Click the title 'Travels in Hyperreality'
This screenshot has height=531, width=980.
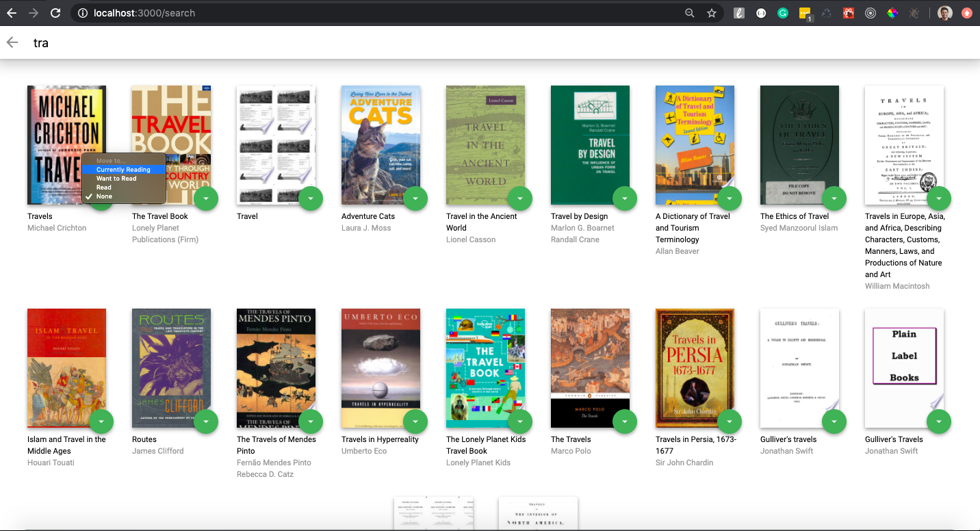coord(380,439)
